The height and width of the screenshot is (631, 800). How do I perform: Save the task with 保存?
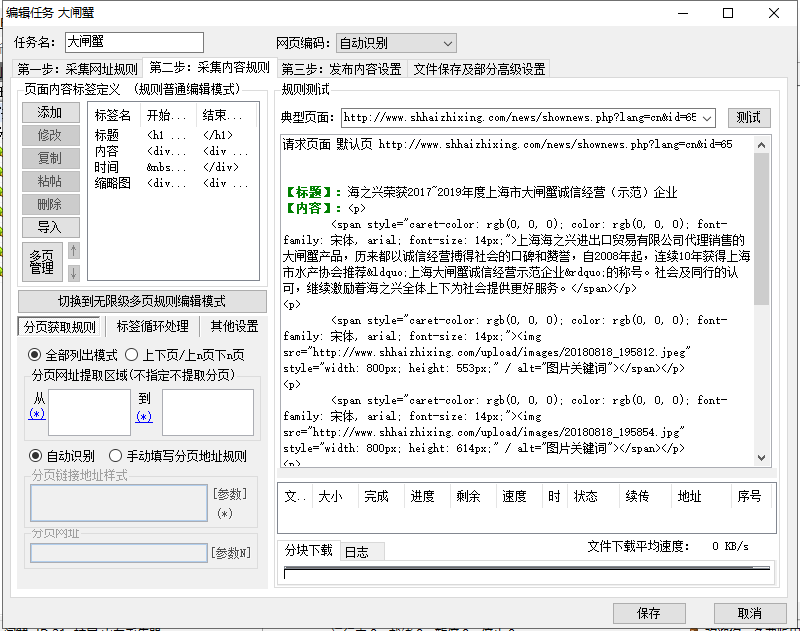pyautogui.click(x=648, y=613)
